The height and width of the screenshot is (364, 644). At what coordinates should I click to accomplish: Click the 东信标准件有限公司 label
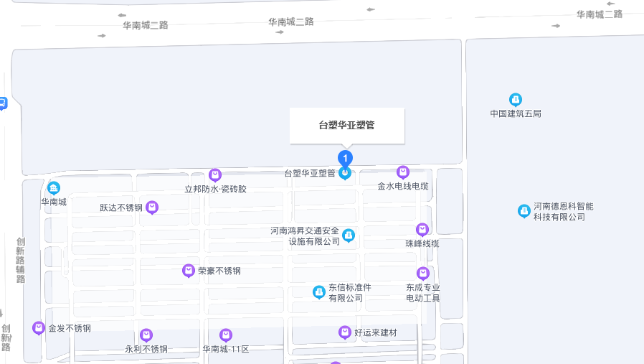[349, 292]
